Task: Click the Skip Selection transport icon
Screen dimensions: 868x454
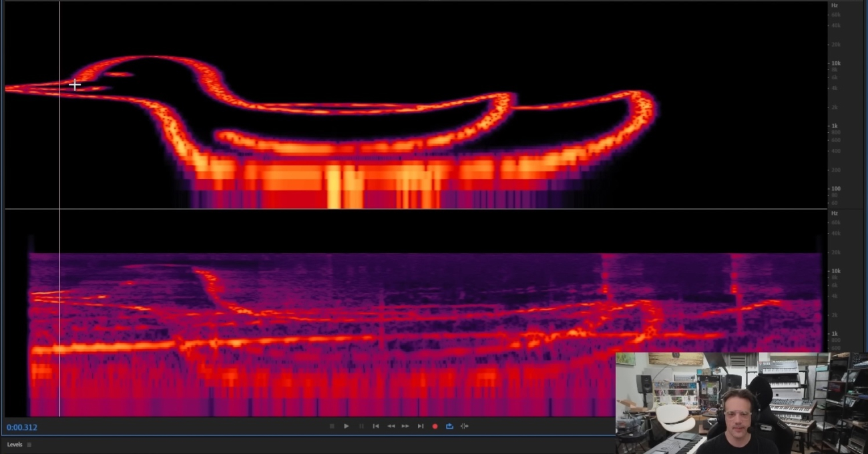Action: (x=464, y=425)
